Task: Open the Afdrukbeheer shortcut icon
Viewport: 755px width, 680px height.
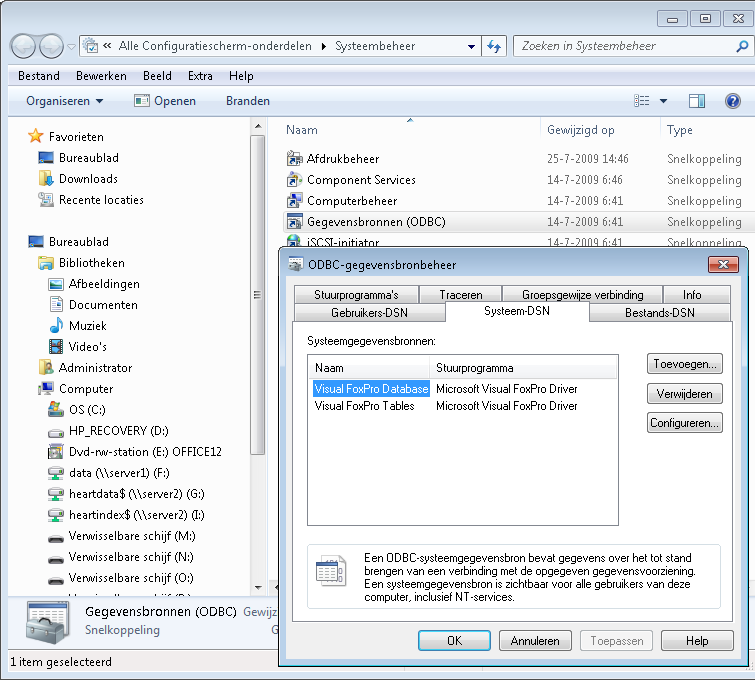Action: [294, 158]
